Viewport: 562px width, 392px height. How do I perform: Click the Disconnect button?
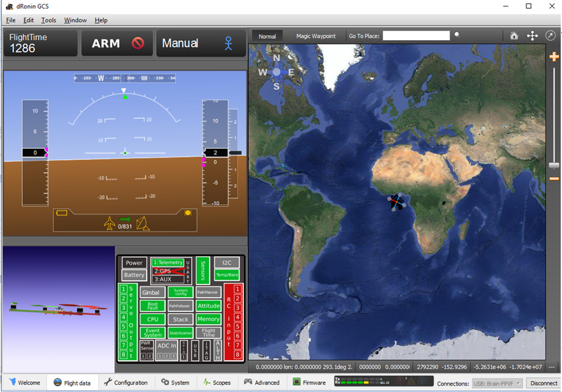pyautogui.click(x=544, y=383)
